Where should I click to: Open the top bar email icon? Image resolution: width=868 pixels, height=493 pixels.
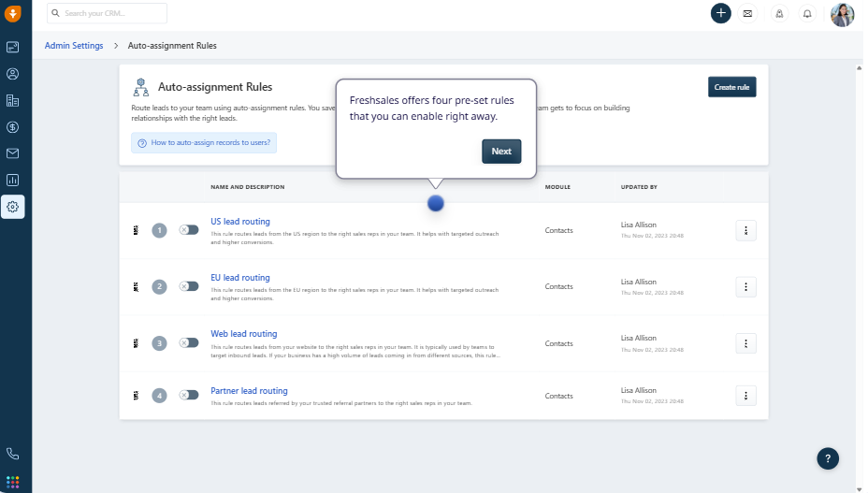[x=747, y=13]
